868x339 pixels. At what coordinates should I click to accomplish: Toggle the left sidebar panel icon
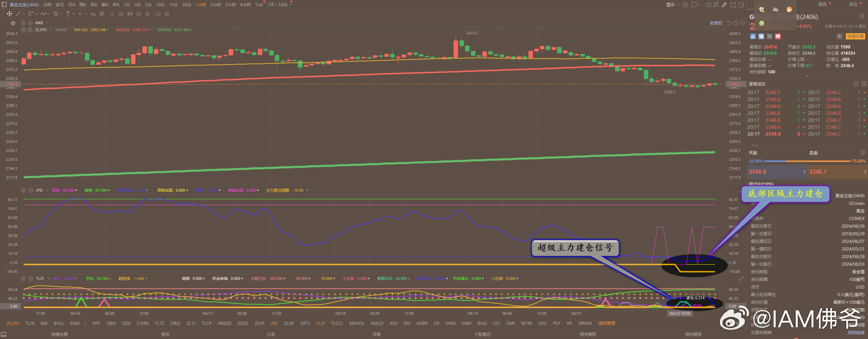(x=4, y=5)
